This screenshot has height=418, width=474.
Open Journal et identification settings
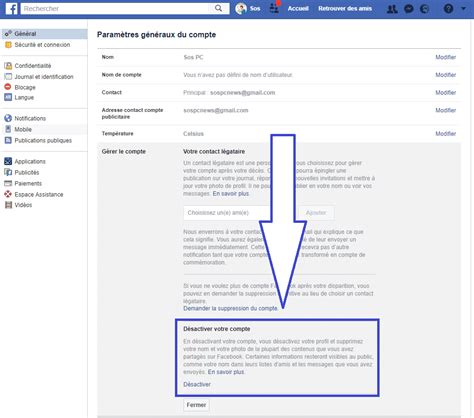(44, 77)
